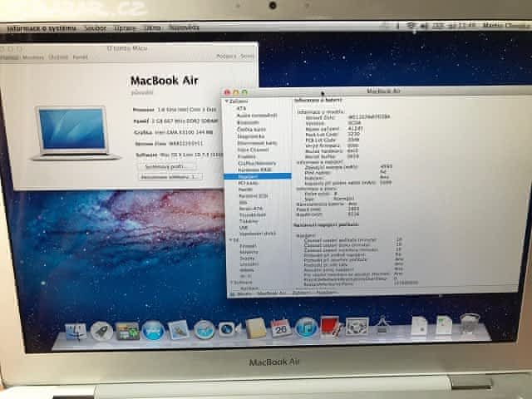This screenshot has width=532, height=399.
Task: Open Mail stamp icon in Dock
Action: pyautogui.click(x=179, y=330)
